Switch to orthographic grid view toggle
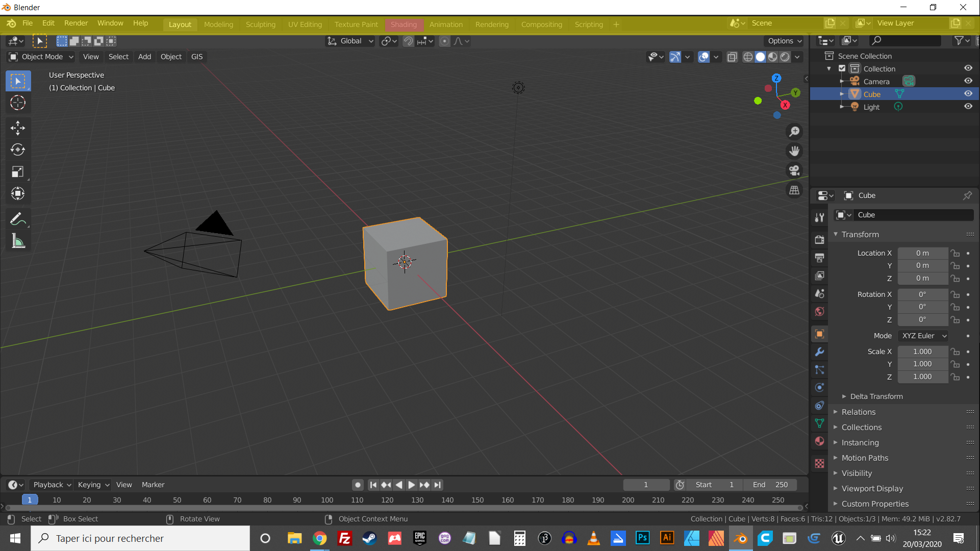The height and width of the screenshot is (551, 980). [794, 190]
